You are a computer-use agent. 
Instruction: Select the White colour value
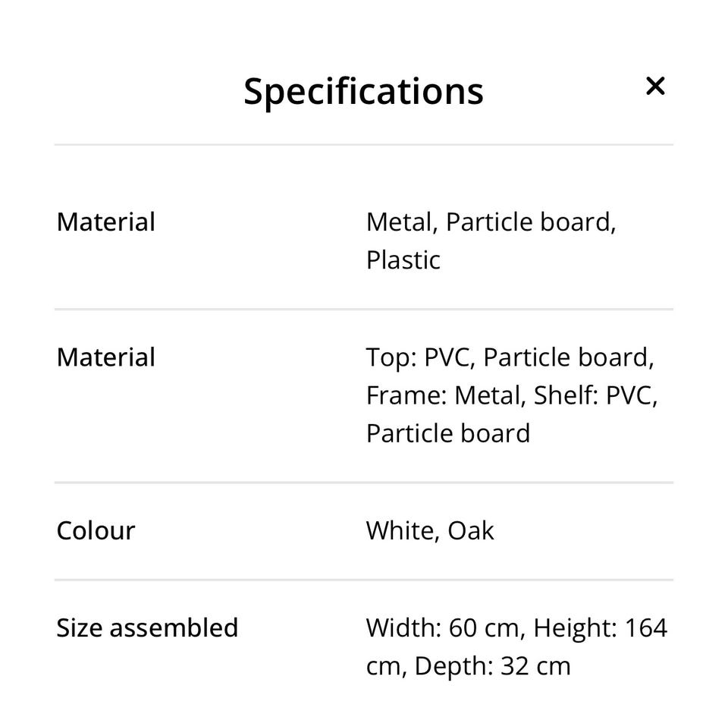(x=400, y=531)
